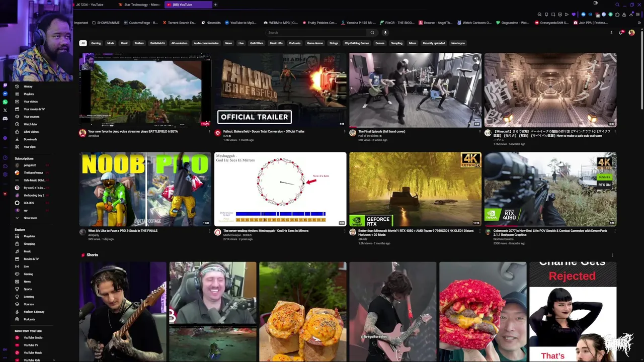
Task: Select the Gaming filter chip
Action: 96,43
